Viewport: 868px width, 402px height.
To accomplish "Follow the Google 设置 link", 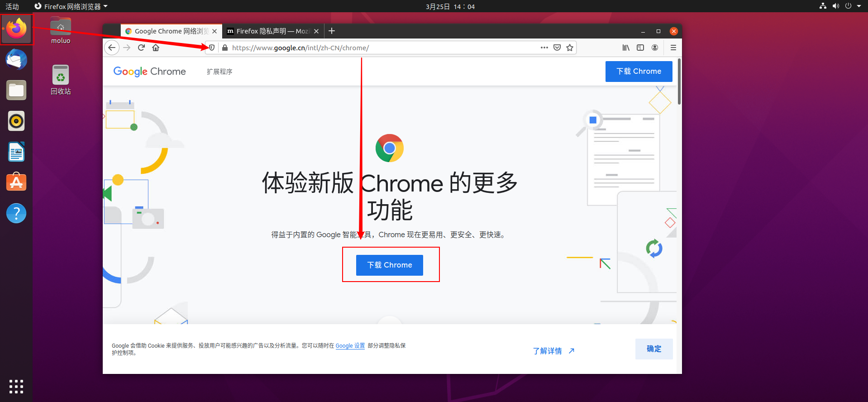I will point(350,345).
